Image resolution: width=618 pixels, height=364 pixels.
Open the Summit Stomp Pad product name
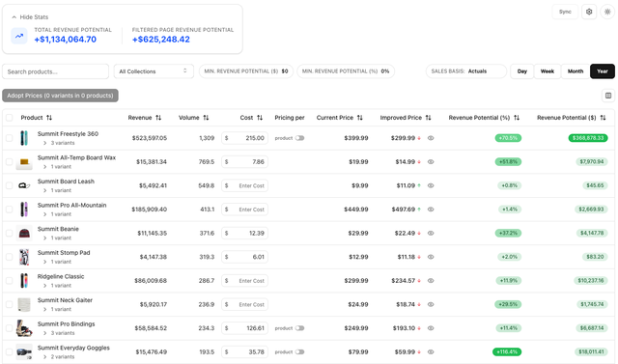click(64, 253)
